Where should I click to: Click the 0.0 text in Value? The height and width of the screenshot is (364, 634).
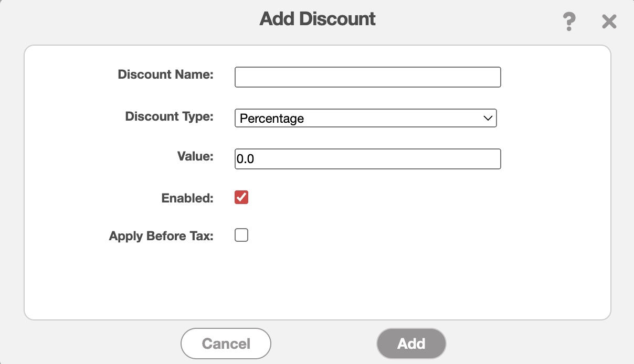(x=246, y=159)
